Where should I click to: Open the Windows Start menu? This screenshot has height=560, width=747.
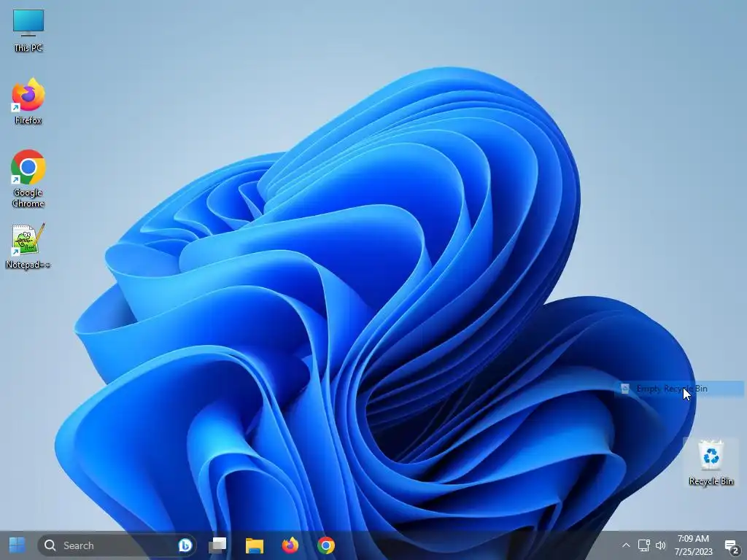18,545
